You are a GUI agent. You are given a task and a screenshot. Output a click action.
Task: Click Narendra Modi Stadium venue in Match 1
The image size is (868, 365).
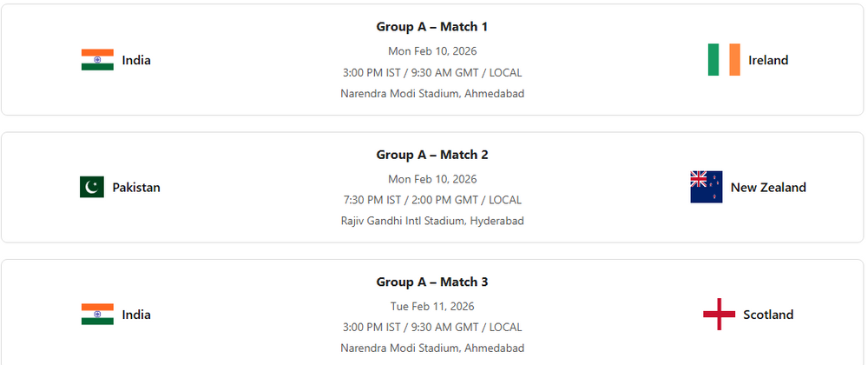pos(432,93)
